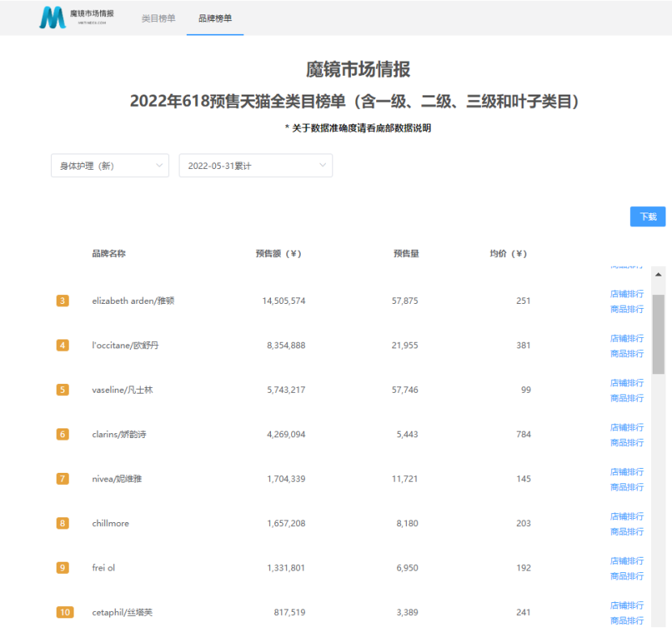672x628 pixels.
Task: Click the blue 下载 download button
Action: (x=647, y=216)
